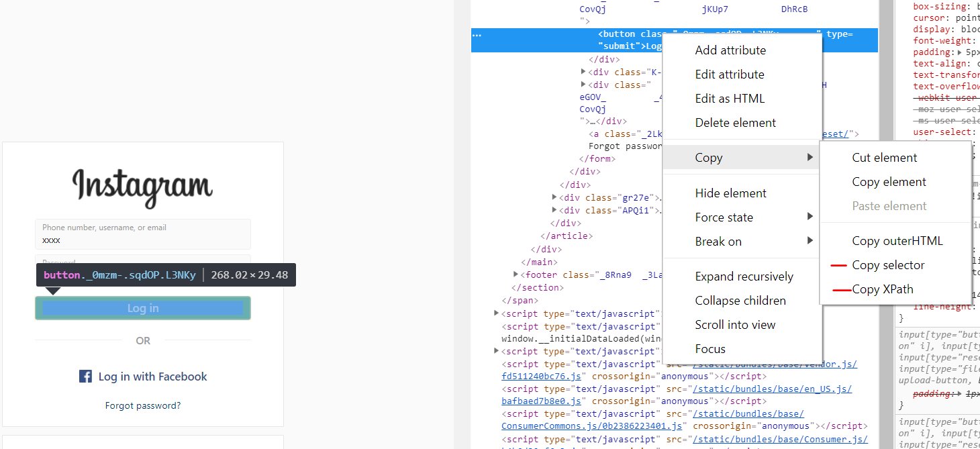The height and width of the screenshot is (449, 980).
Task: Select Edit as HTML
Action: click(730, 99)
